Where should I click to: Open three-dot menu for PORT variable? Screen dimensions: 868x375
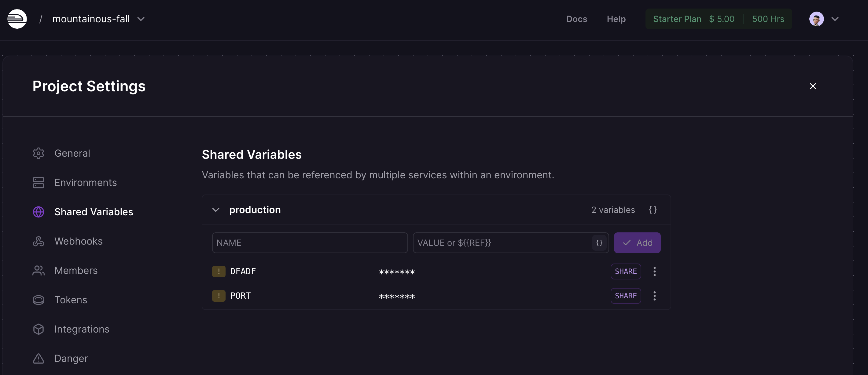654,296
